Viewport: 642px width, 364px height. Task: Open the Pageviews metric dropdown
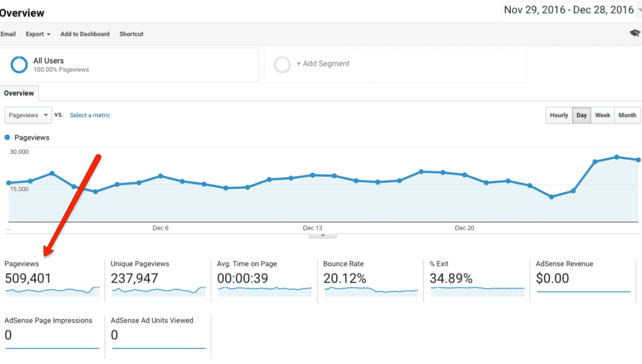28,115
